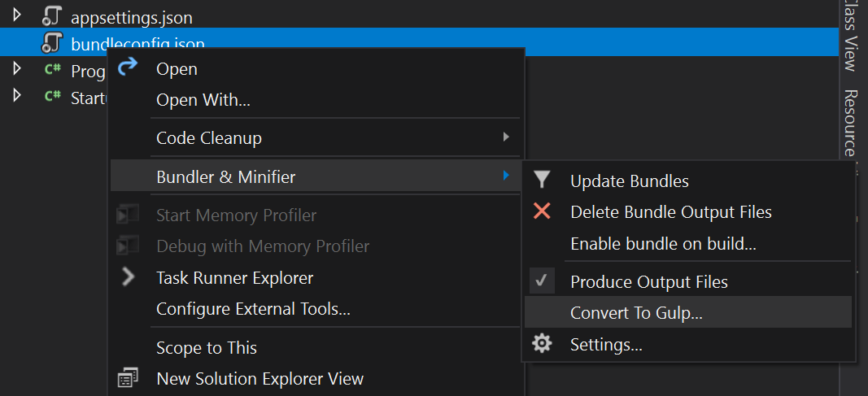Click the New Solution Explorer View icon

[128, 378]
